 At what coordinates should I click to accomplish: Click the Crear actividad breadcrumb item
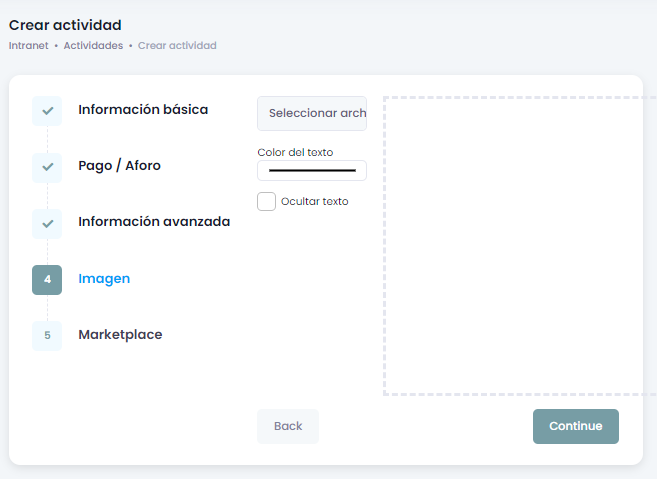177,45
